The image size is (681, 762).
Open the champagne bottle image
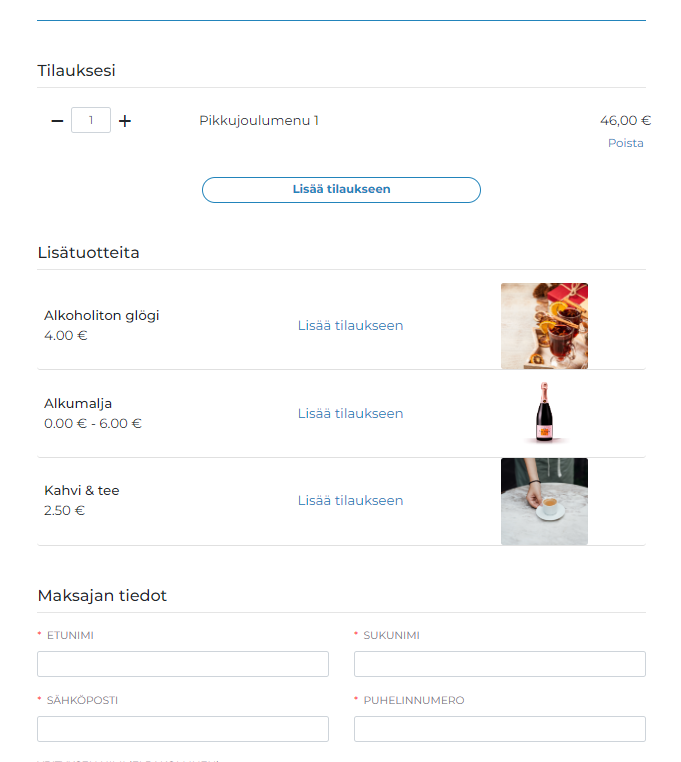pos(544,413)
